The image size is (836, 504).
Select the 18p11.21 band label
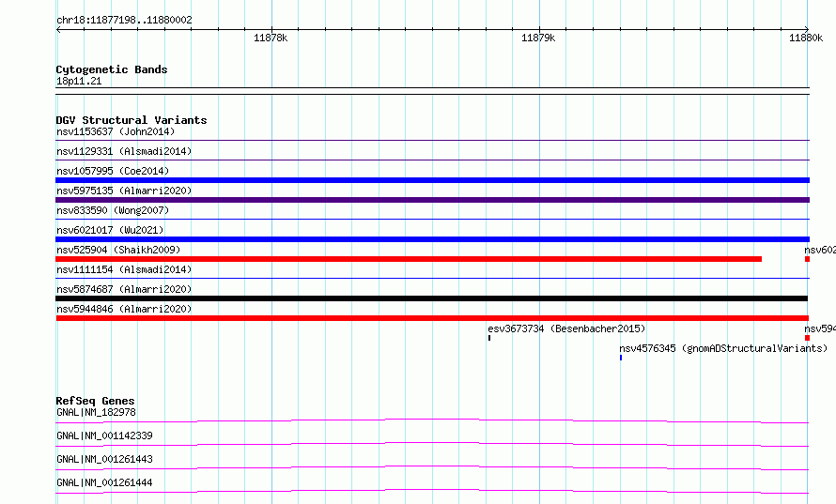pyautogui.click(x=79, y=81)
